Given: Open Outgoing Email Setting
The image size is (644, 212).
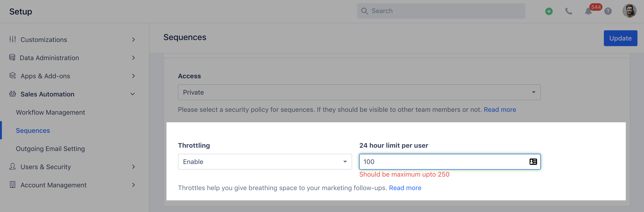Looking at the screenshot, I should [x=50, y=149].
